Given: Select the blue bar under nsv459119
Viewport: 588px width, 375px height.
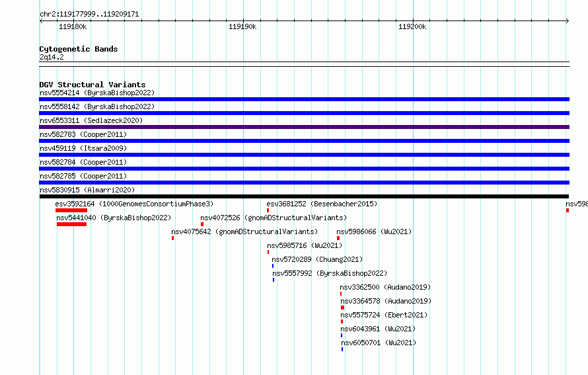Looking at the screenshot, I should pos(304,155).
